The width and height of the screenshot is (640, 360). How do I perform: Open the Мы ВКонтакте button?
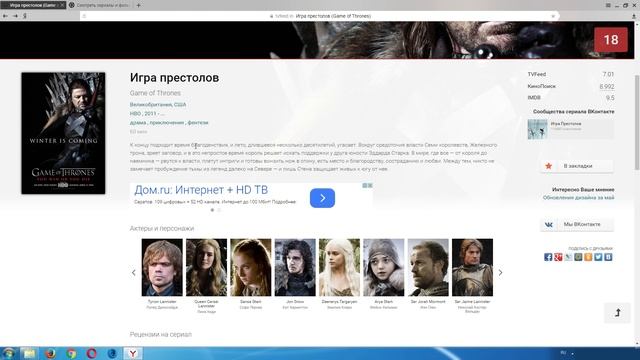tap(577, 224)
